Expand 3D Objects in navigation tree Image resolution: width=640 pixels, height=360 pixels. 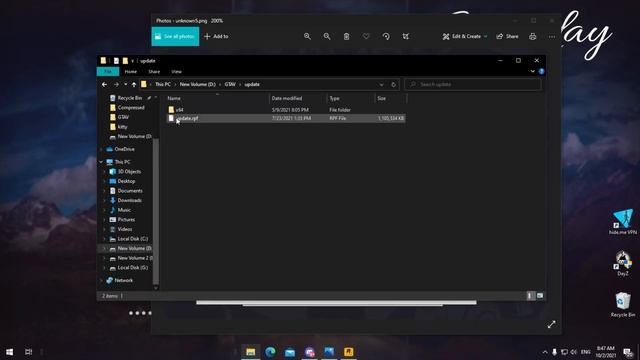[x=105, y=172]
